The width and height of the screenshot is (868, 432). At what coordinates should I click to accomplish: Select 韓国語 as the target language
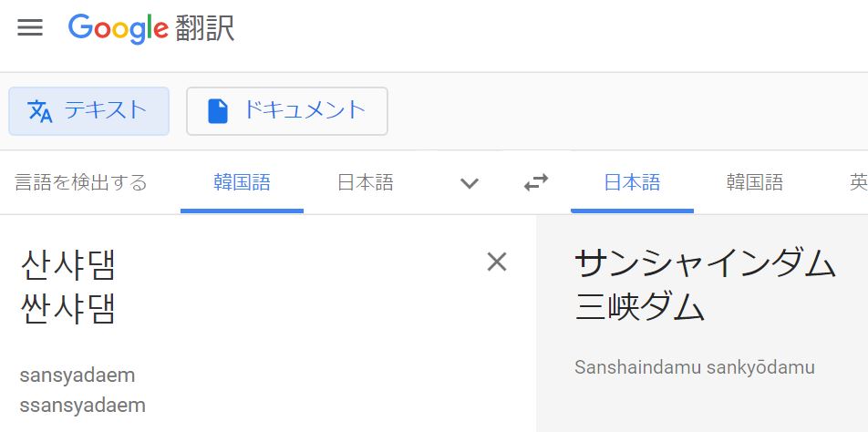754,182
